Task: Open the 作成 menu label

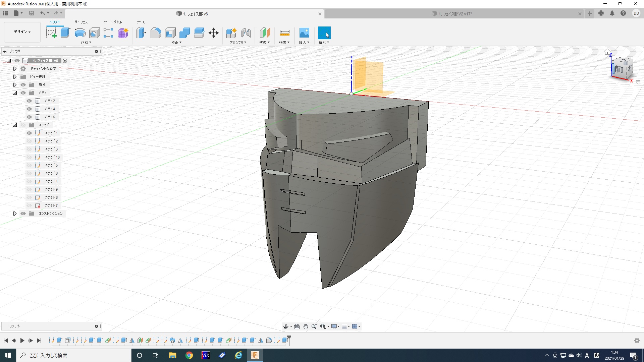Action: pos(86,43)
